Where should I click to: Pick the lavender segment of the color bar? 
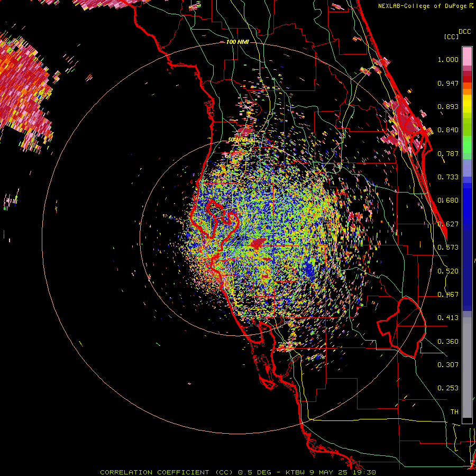pyautogui.click(x=467, y=168)
